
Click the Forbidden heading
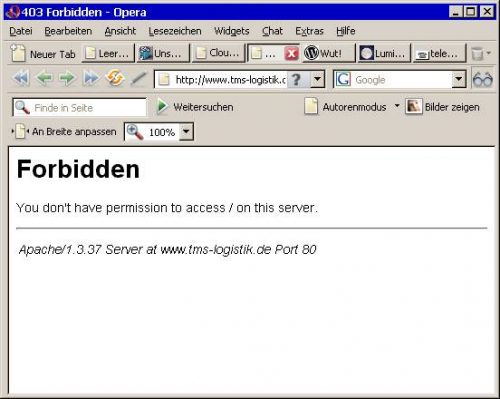pos(78,169)
